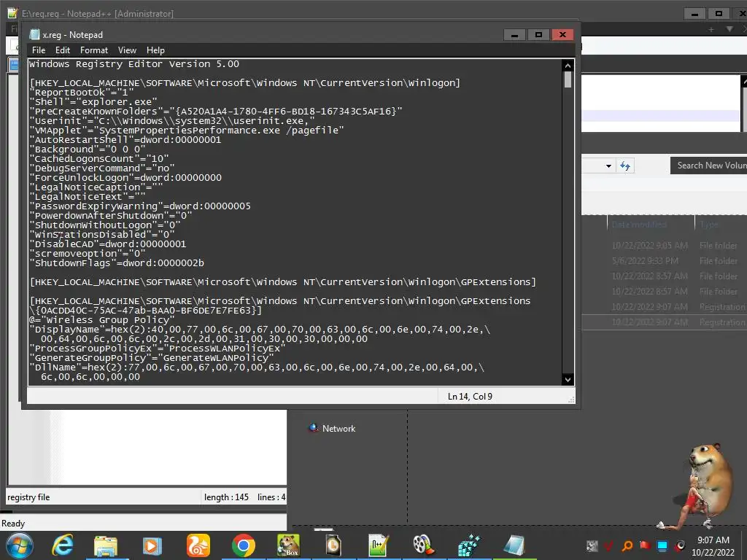The height and width of the screenshot is (560, 747).
Task: Close the x.reg Notepad window
Action: (x=562, y=35)
